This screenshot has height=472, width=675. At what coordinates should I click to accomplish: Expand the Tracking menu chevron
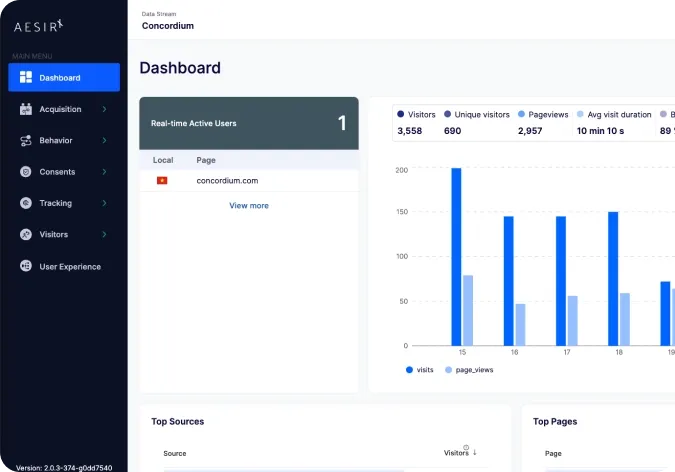pyautogui.click(x=104, y=203)
